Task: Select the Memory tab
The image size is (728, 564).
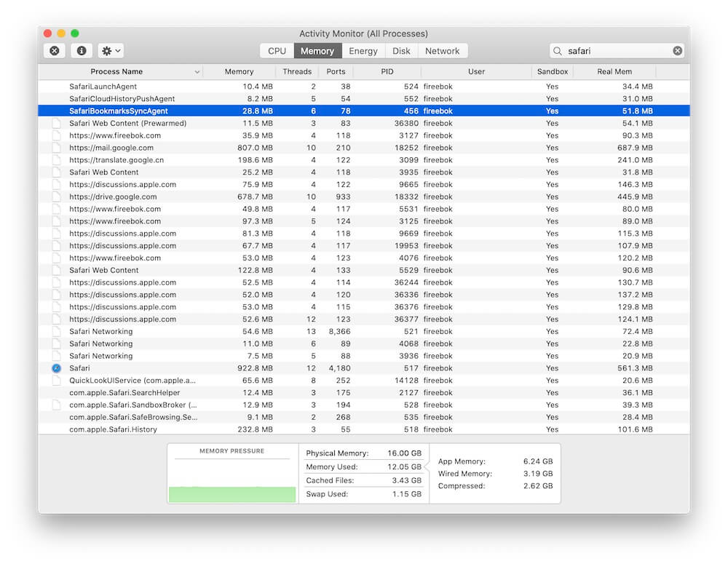Action: tap(317, 51)
